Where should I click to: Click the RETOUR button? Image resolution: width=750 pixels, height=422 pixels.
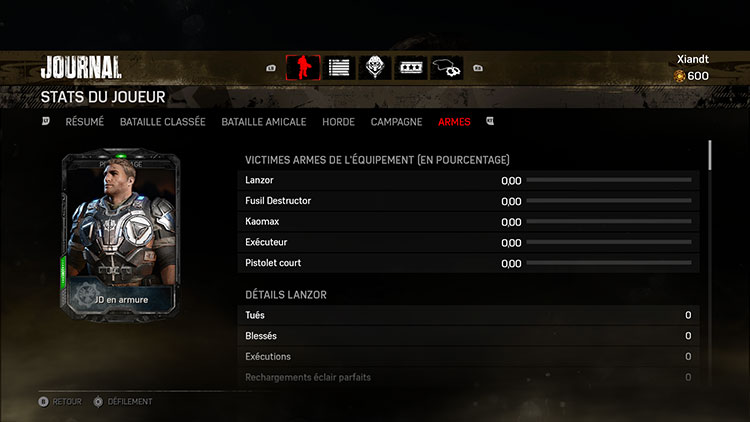pyautogui.click(x=60, y=401)
